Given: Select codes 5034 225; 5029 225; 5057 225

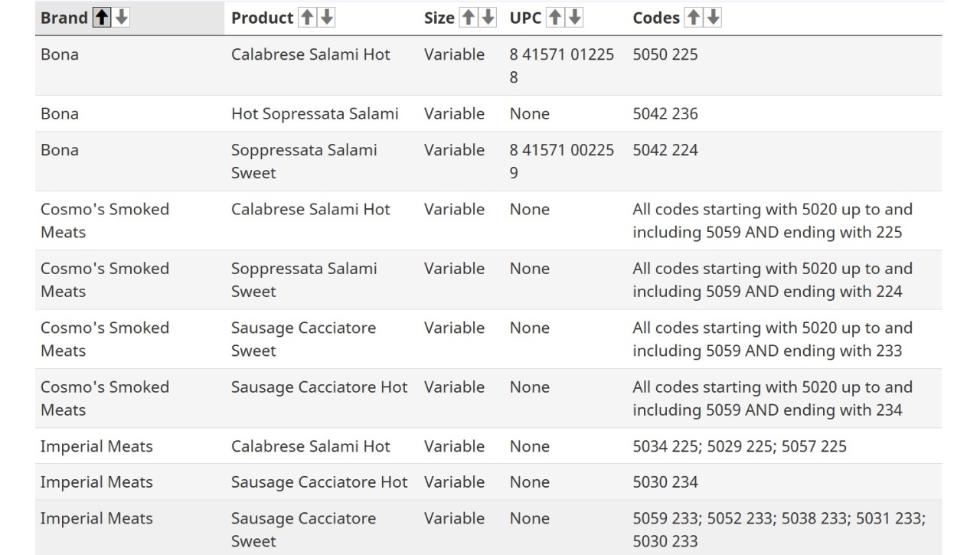Looking at the screenshot, I should click(740, 446).
